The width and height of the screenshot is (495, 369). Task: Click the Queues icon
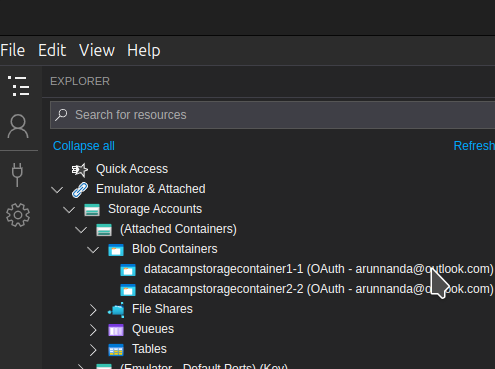(116, 330)
